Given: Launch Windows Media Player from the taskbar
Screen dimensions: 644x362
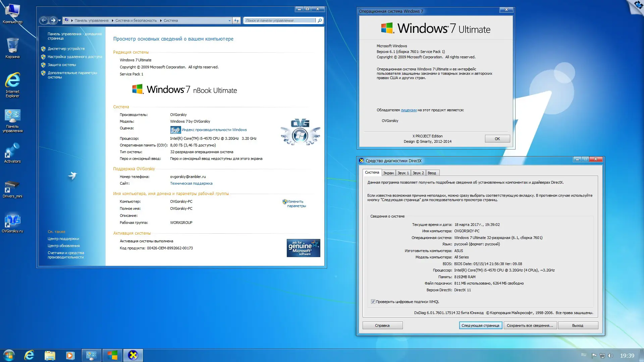Looking at the screenshot, I should (x=70, y=355).
